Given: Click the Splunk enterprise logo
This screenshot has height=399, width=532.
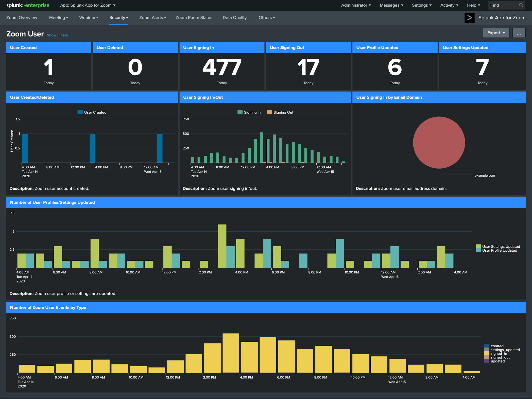Looking at the screenshot, I should coord(28,5).
